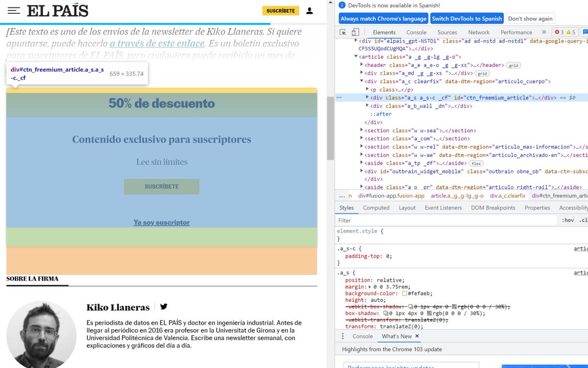
Task: Click the grid badge next to header element
Action: click(514, 65)
